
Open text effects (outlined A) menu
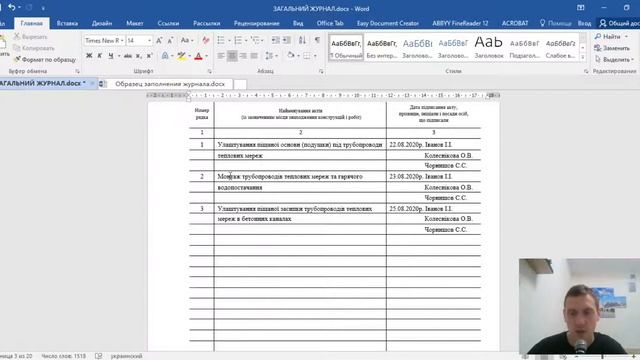(164, 56)
